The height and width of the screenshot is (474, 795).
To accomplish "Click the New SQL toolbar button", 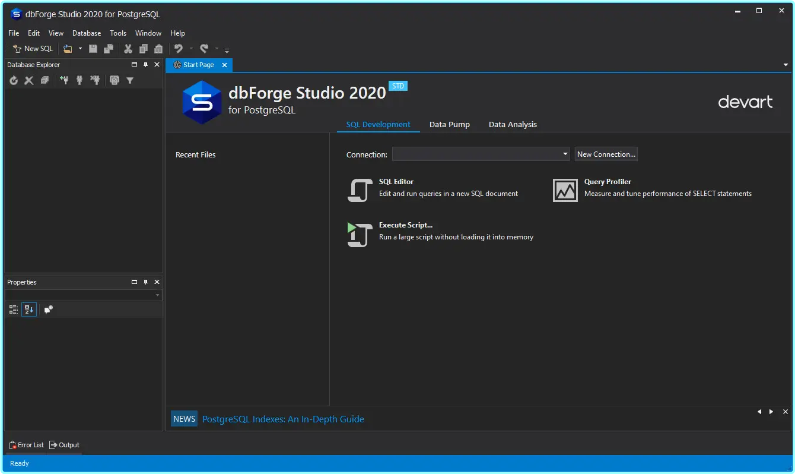I will [33, 49].
